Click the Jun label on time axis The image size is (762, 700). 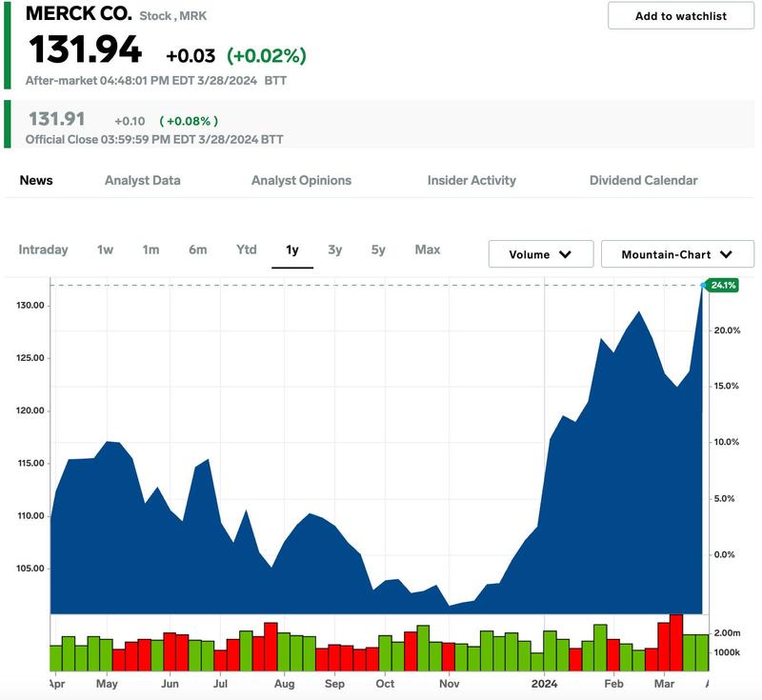tap(170, 684)
